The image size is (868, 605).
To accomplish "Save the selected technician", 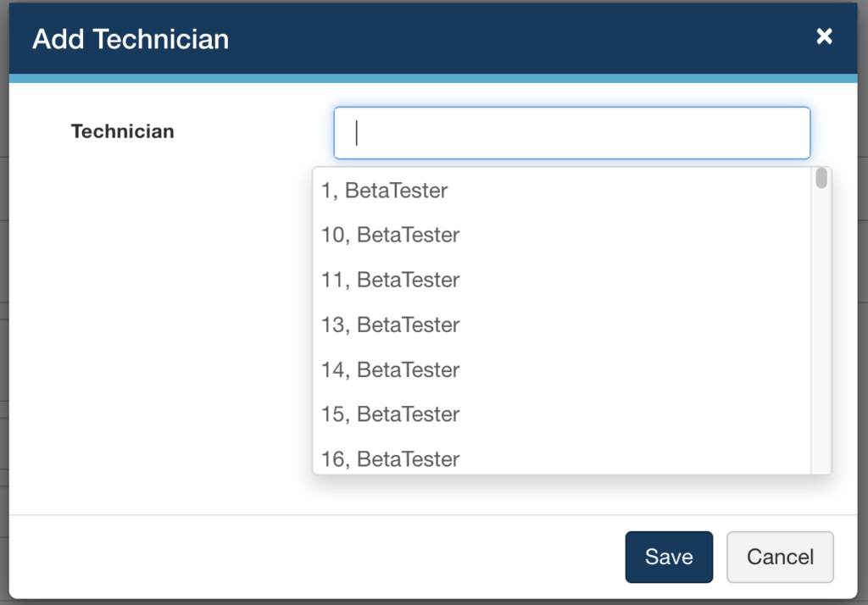I will 669,557.
